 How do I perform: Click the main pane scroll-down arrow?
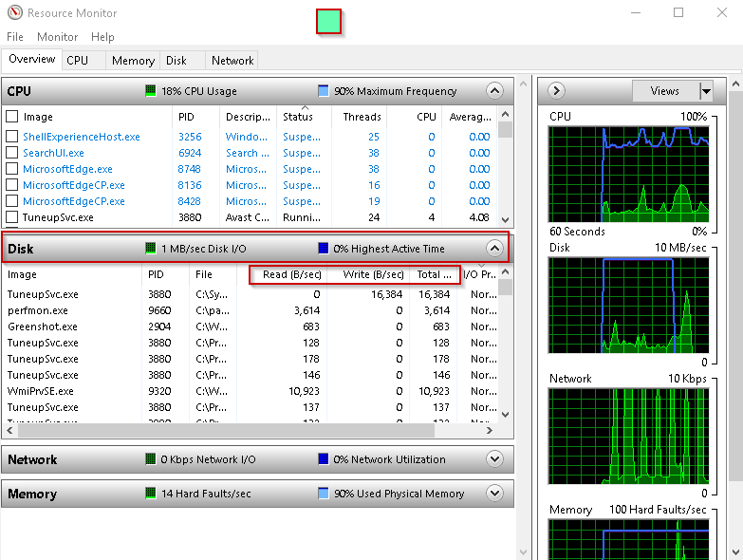coord(523,552)
